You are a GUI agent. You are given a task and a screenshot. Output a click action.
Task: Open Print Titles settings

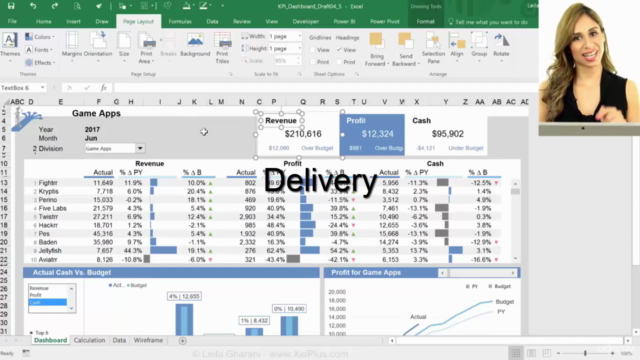pos(222,48)
